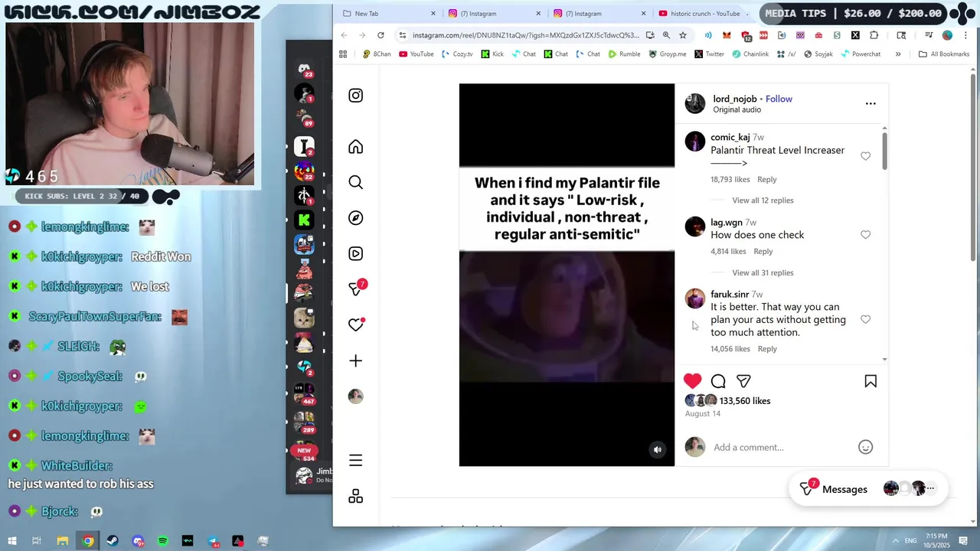Screen dimensions: 980x551
Task: Open the three-dot overflow in Messages bar
Action: point(930,488)
